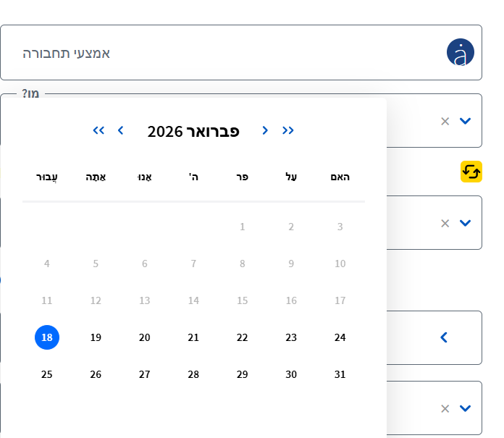Select date 30

tap(291, 374)
